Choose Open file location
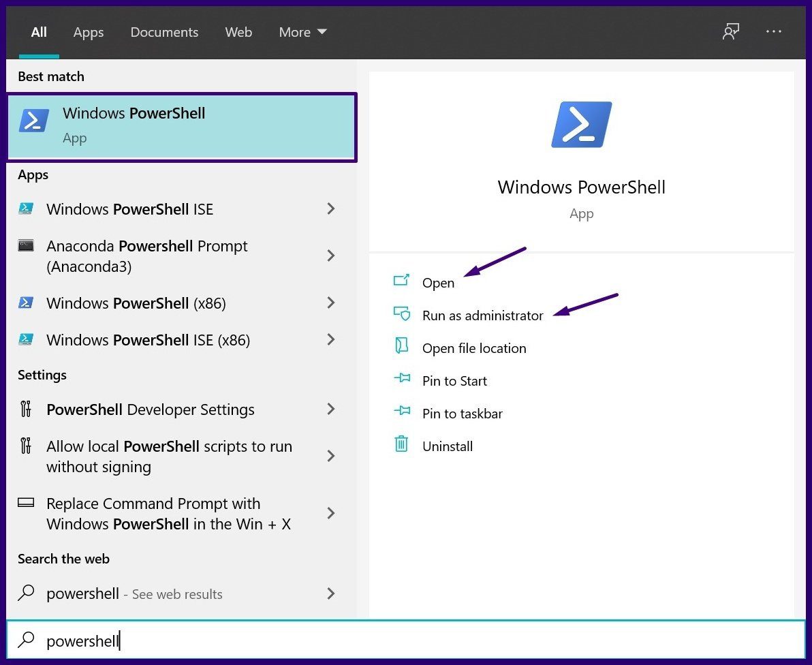 point(474,348)
